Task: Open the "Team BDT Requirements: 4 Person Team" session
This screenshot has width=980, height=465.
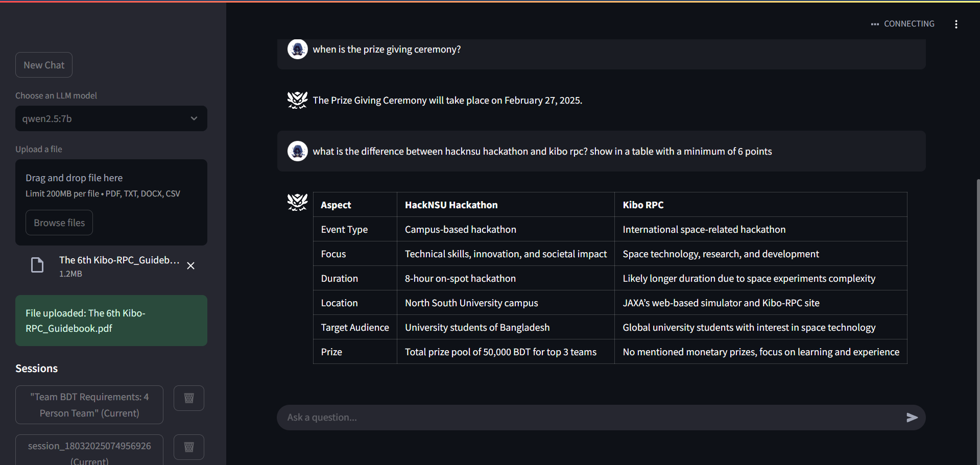Action: click(x=89, y=405)
